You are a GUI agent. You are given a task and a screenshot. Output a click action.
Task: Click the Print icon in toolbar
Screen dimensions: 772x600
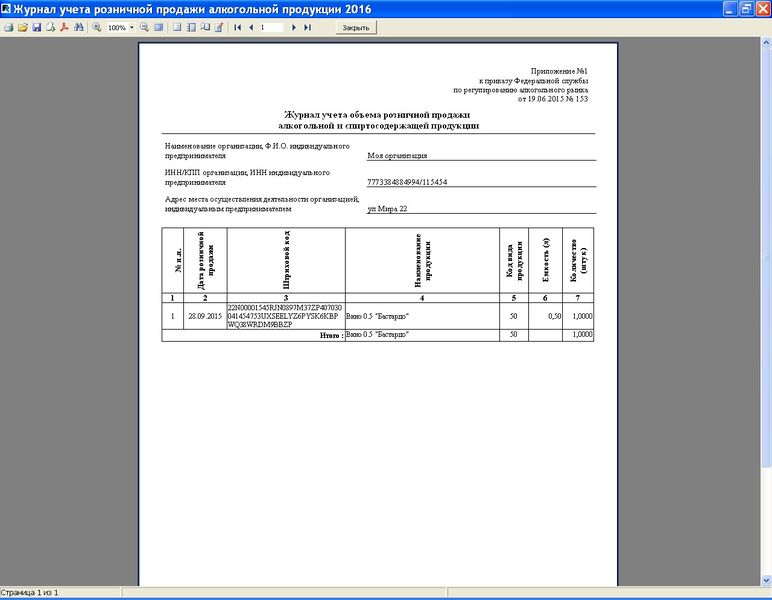click(8, 28)
